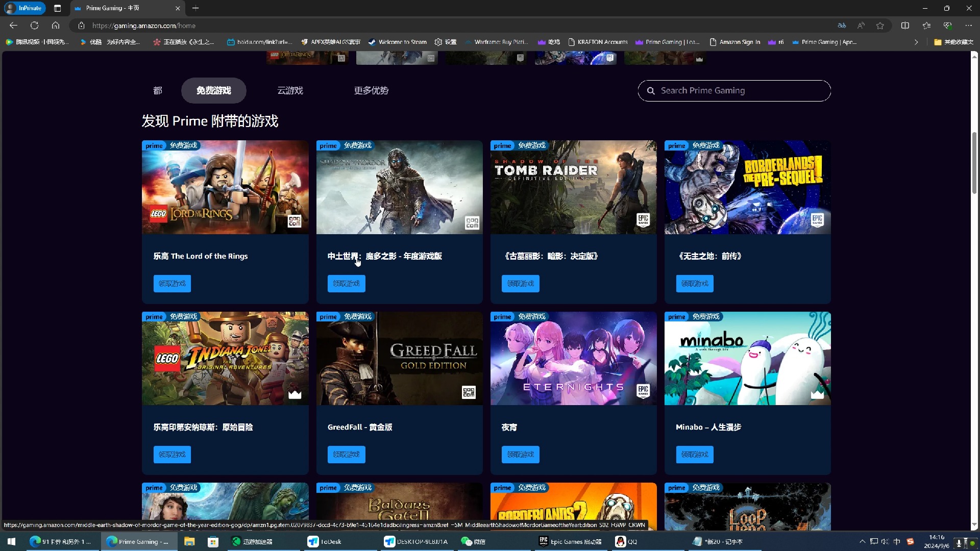980x551 pixels.
Task: Click the GOG icon on GreedFall card
Action: point(469,392)
